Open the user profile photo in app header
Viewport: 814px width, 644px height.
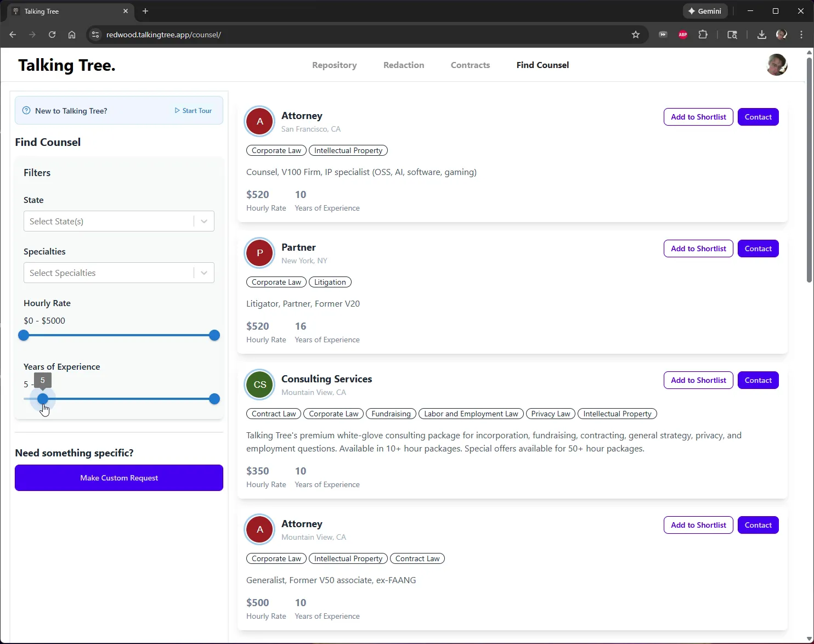coord(777,65)
